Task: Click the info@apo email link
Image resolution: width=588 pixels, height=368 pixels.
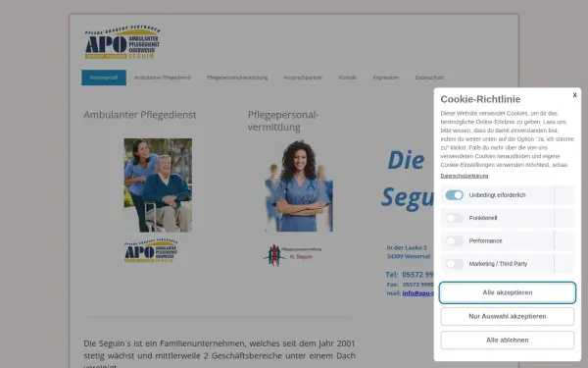Action: click(x=418, y=293)
